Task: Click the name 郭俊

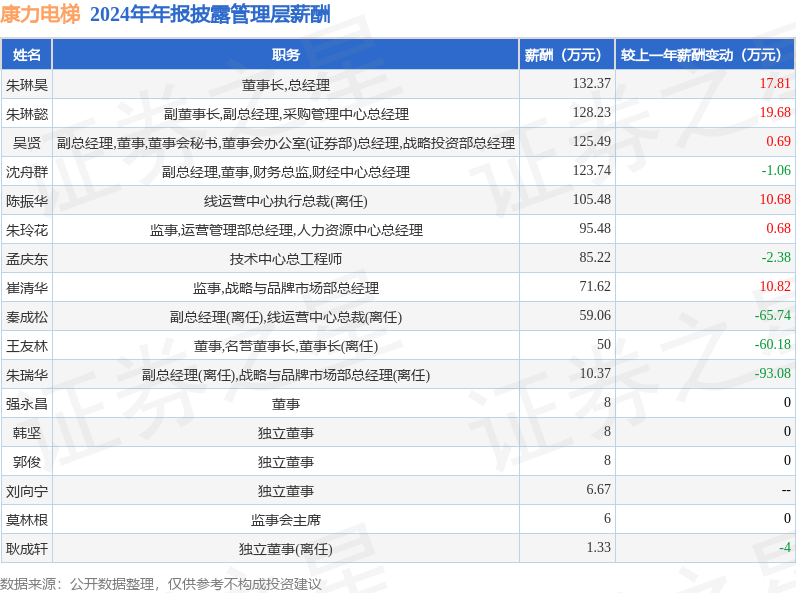Action: [x=27, y=462]
